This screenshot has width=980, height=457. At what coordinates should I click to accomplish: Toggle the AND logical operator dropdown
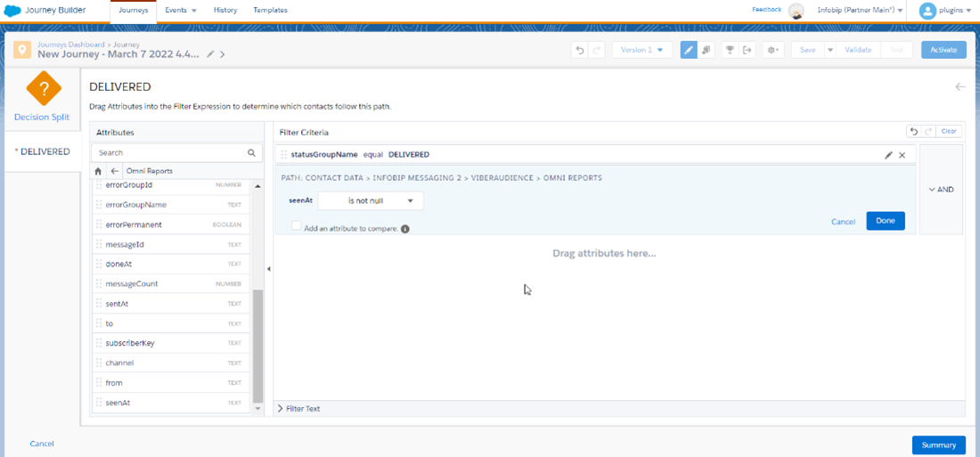point(941,190)
